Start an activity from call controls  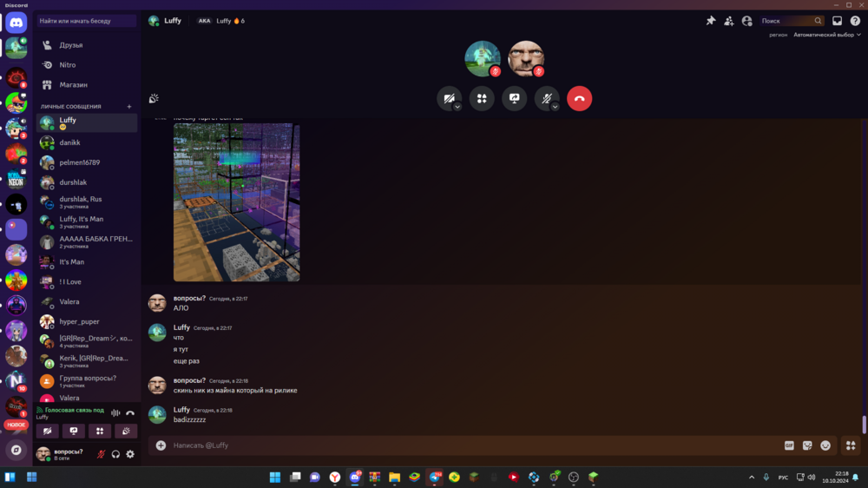coord(482,99)
